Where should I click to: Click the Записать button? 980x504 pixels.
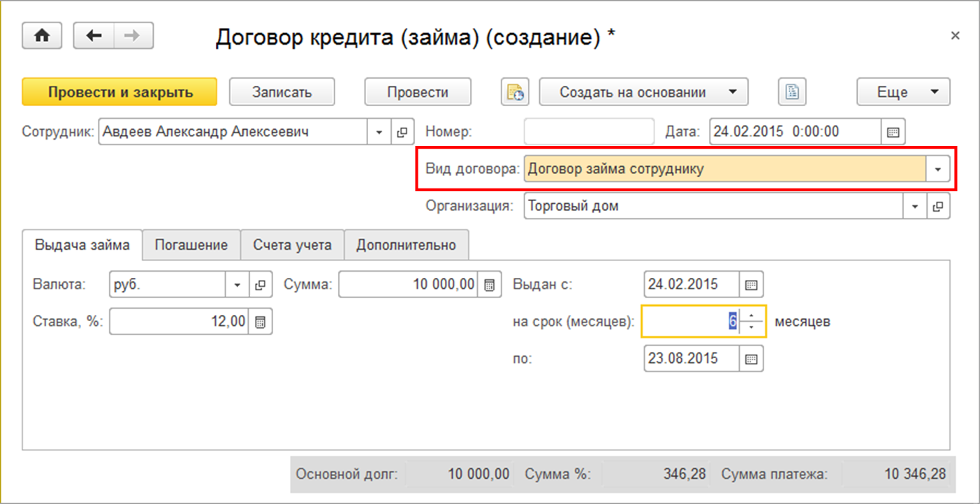tap(282, 92)
